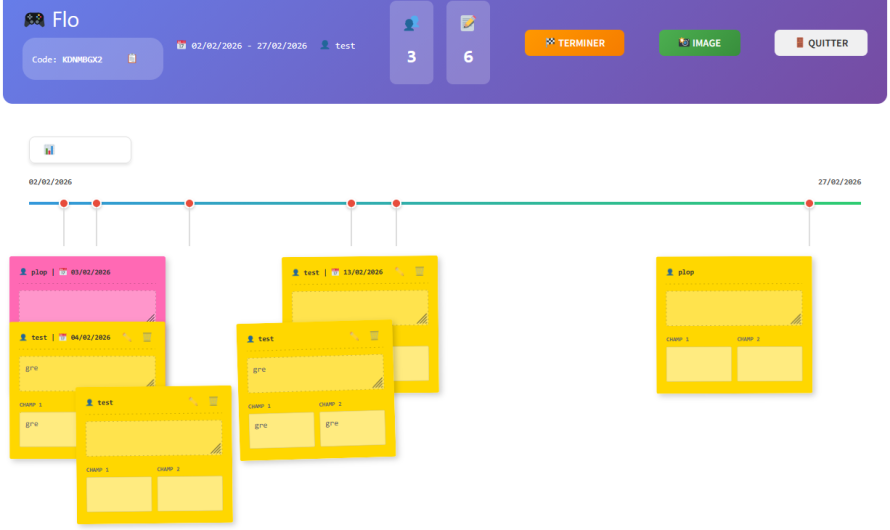Edit the test note dated 13/02/2026
Image resolution: width=890 pixels, height=530 pixels.
click(x=400, y=271)
